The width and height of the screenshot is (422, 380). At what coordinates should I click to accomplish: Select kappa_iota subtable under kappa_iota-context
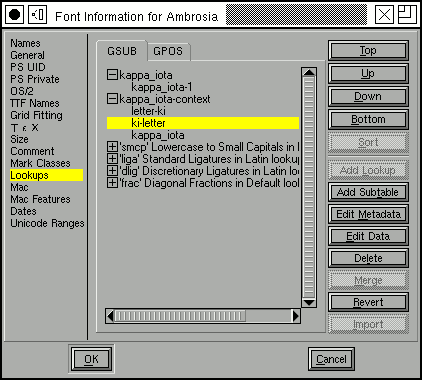click(158, 135)
